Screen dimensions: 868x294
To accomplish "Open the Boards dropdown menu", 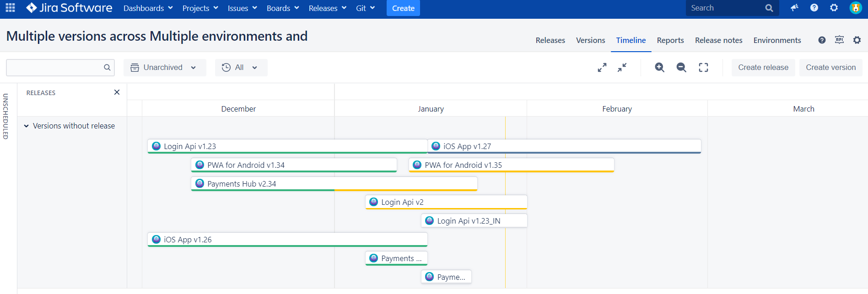I will click(283, 8).
